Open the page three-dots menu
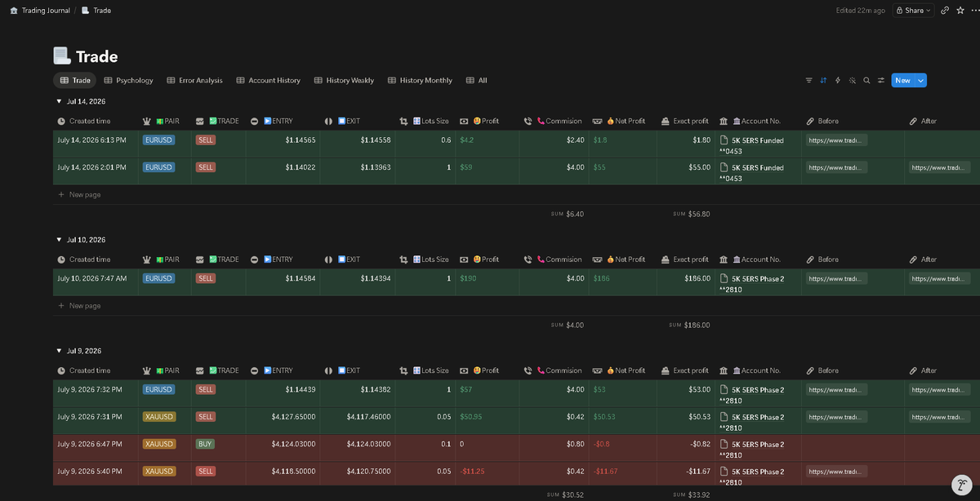This screenshot has height=501, width=980. [973, 11]
